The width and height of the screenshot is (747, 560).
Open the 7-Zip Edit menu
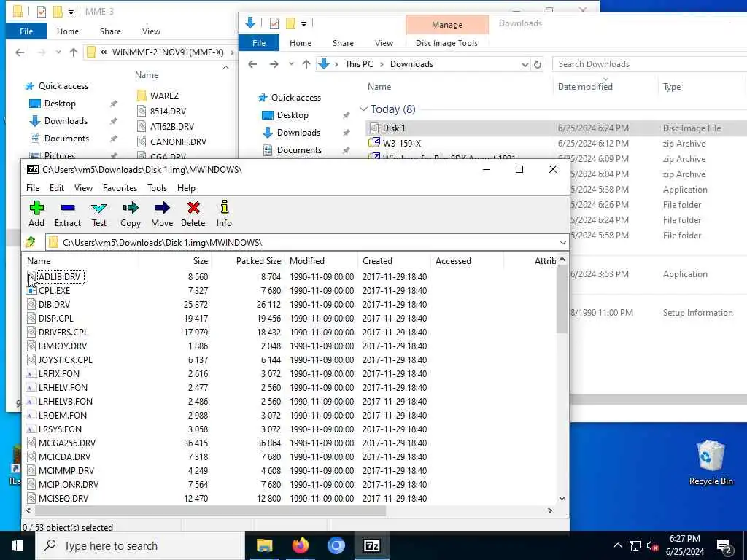coord(57,188)
